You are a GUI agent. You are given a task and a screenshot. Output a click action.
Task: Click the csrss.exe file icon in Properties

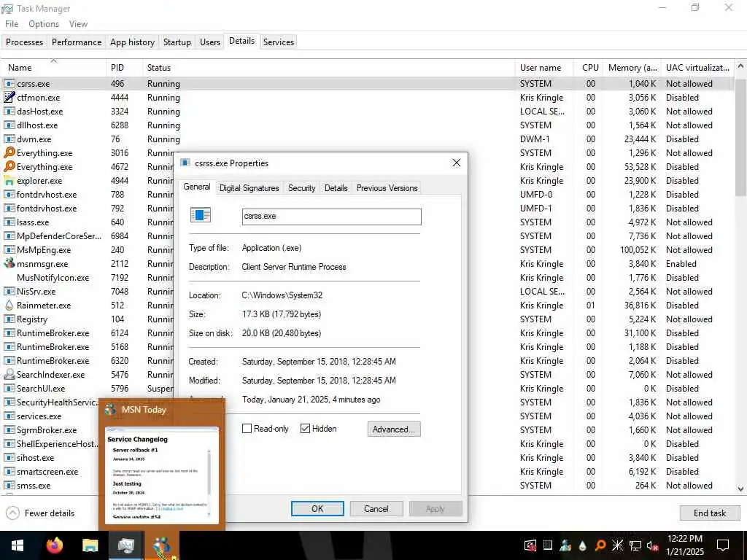pyautogui.click(x=200, y=215)
